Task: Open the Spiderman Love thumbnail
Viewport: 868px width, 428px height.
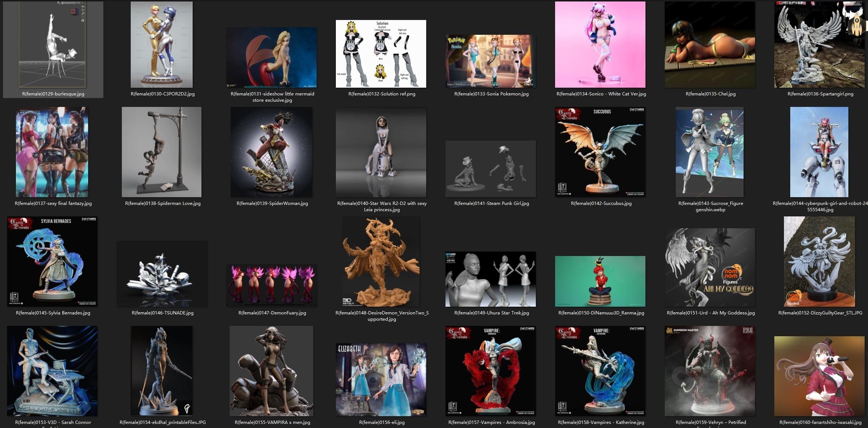Action: click(x=161, y=152)
